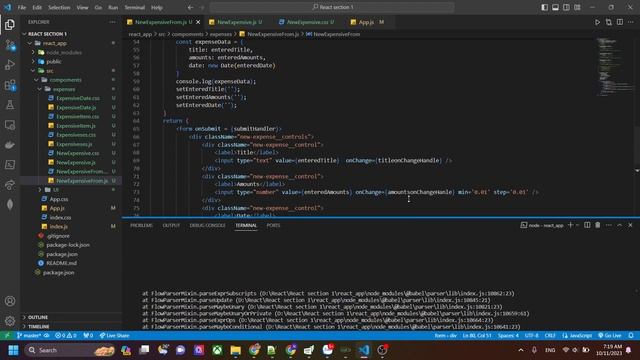Switch to the Ports panel tab
This screenshot has width=640, height=360.
(x=273, y=225)
